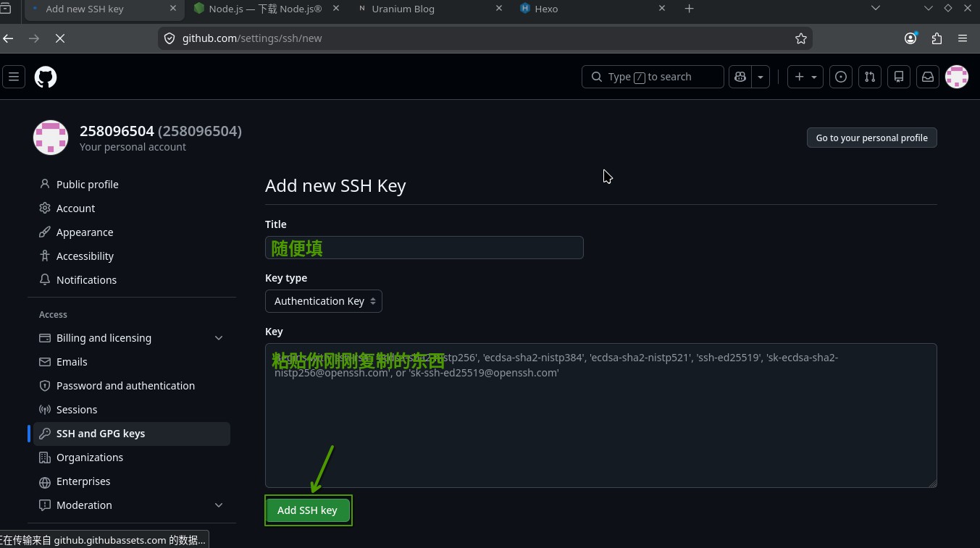Expand the Moderation section chevron
The height and width of the screenshot is (548, 980).
click(219, 505)
